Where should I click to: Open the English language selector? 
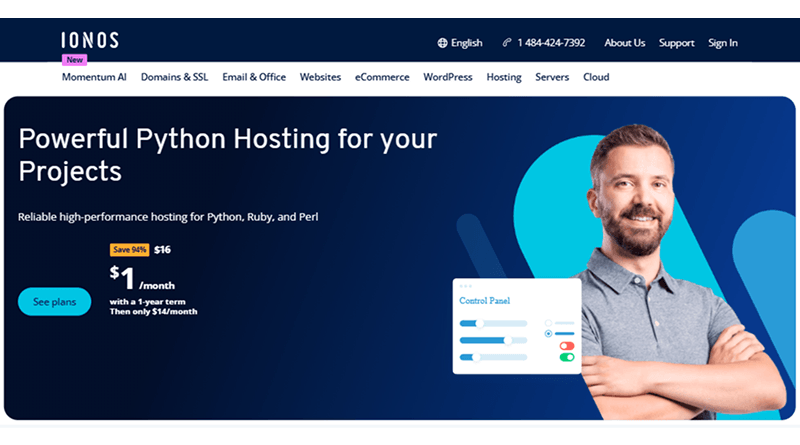pos(460,43)
